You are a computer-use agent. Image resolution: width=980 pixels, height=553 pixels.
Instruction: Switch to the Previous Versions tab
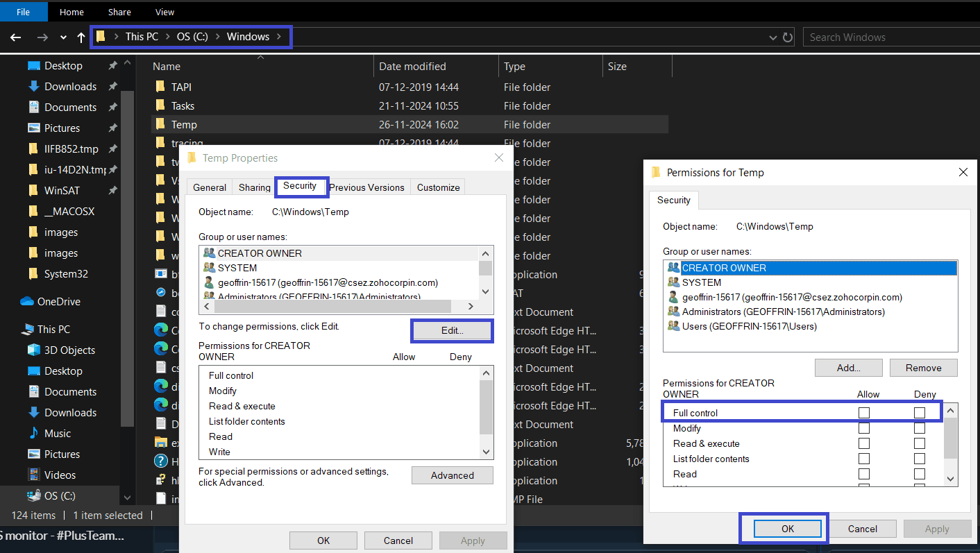366,187
